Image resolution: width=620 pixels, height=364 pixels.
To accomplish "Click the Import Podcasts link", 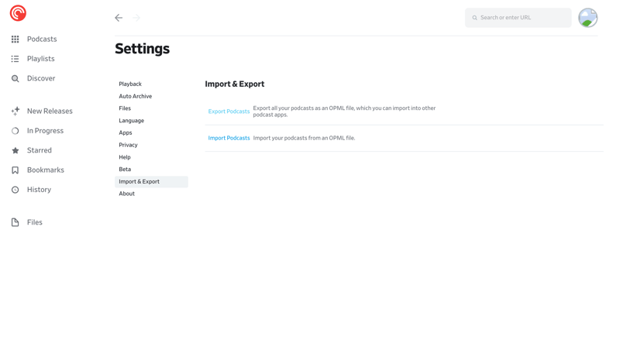I will [229, 138].
